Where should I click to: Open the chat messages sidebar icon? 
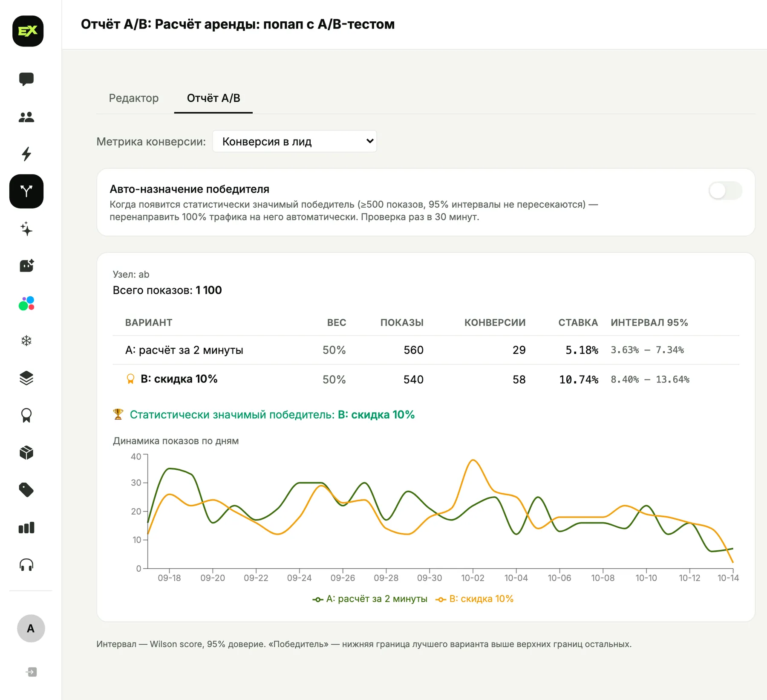(26, 79)
